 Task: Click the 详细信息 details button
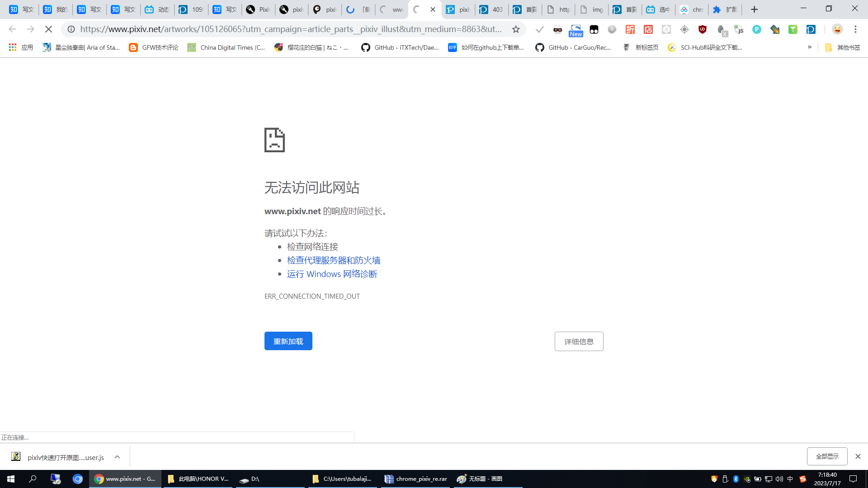(579, 342)
